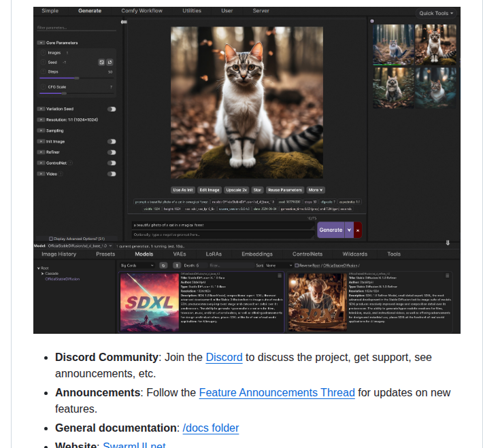
Task: Check the Reverse sort checkbox
Action: point(297,265)
